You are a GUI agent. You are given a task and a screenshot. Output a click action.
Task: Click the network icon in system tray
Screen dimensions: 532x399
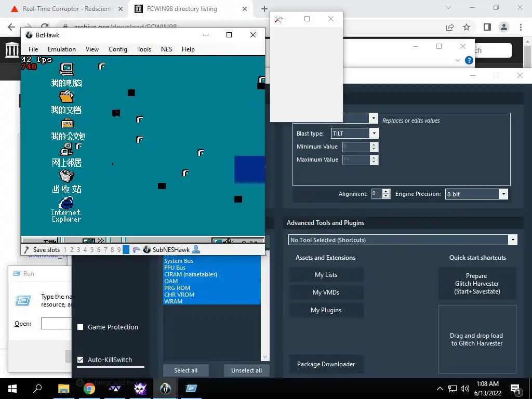pyautogui.click(x=453, y=389)
